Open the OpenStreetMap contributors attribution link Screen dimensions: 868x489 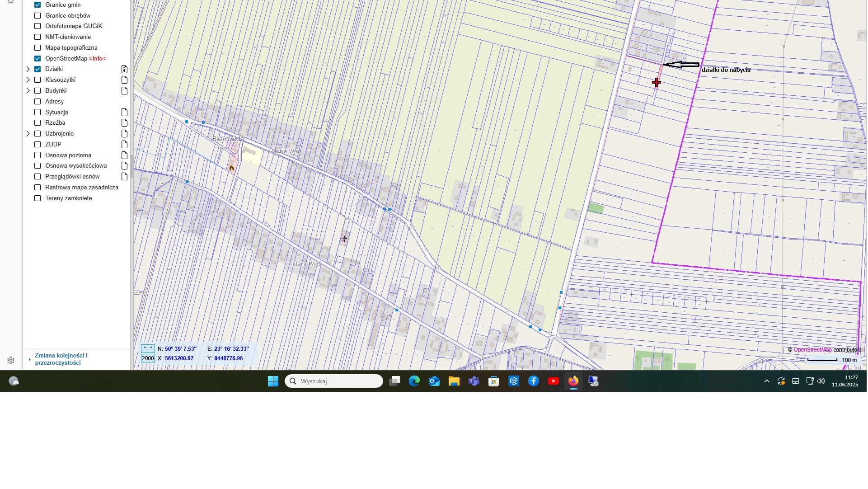point(812,350)
